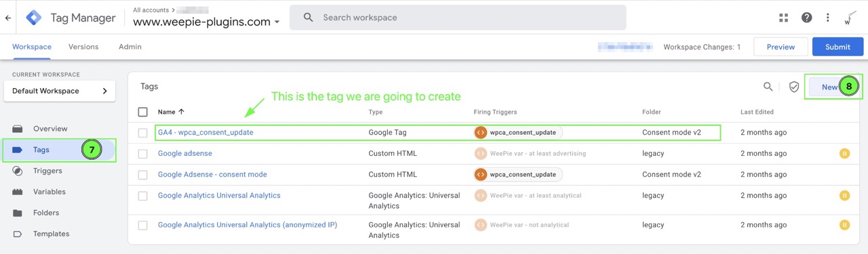Click the Last Edited column header

756,112
